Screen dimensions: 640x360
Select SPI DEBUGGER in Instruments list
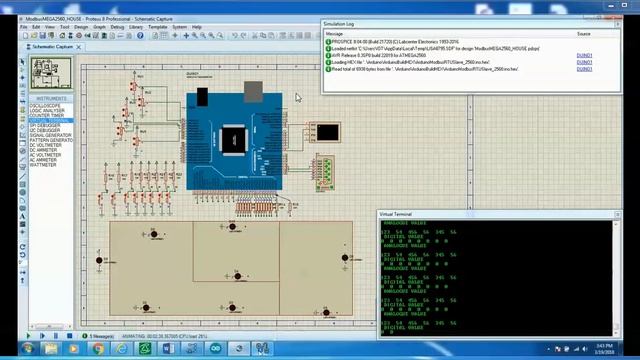pos(44,125)
